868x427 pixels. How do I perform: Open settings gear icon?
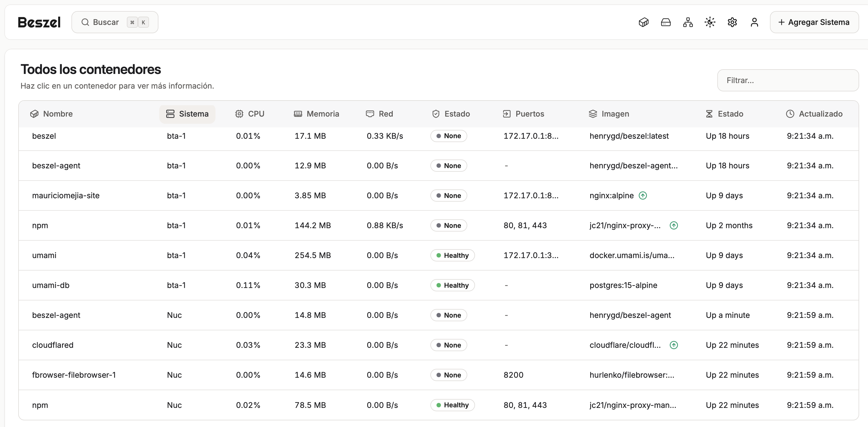click(x=732, y=22)
